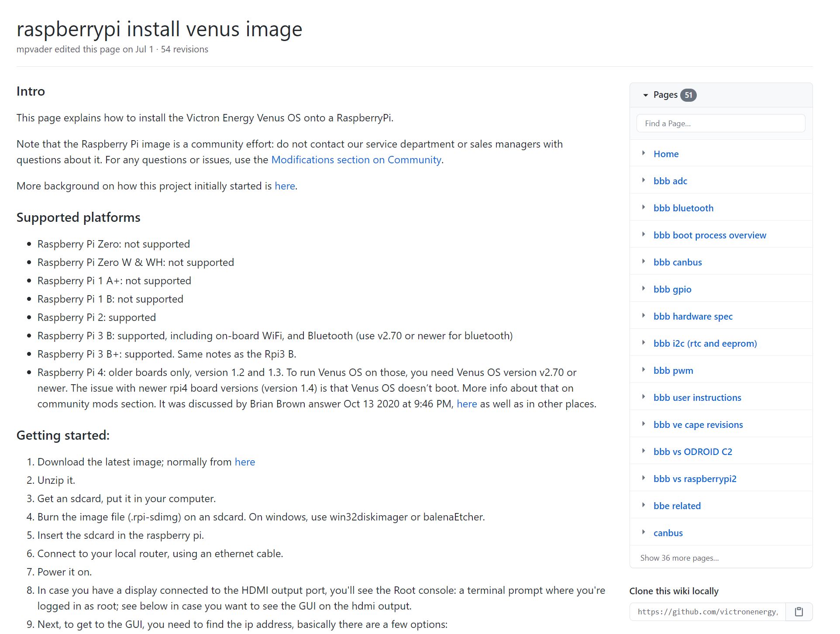Open the bbb canbus wiki page
Image resolution: width=840 pixels, height=634 pixels.
pyautogui.click(x=678, y=262)
